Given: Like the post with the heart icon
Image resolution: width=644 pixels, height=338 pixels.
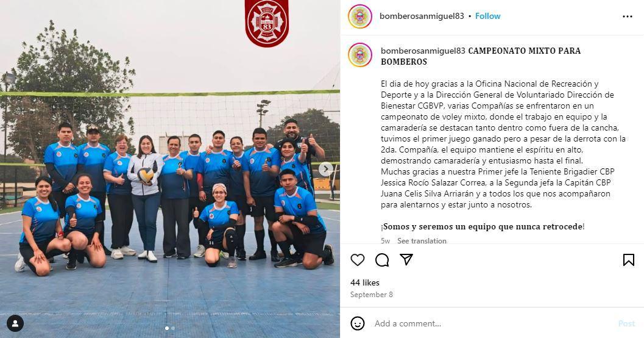Looking at the screenshot, I should pyautogui.click(x=357, y=260).
